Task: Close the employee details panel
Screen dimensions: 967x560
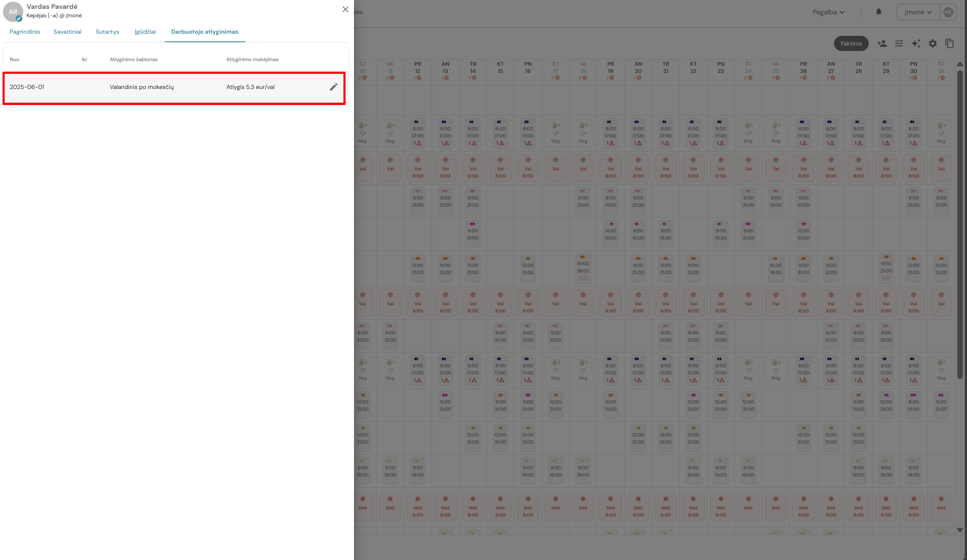Action: tap(345, 9)
